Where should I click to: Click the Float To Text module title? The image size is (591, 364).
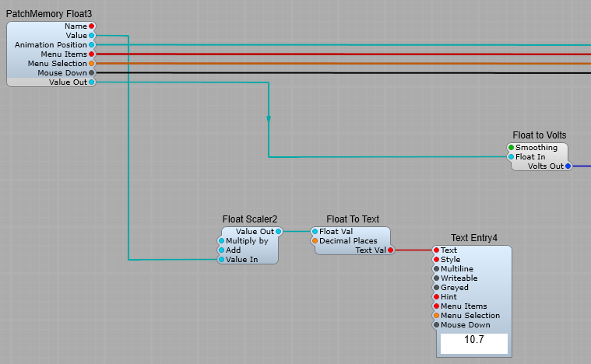tap(353, 219)
